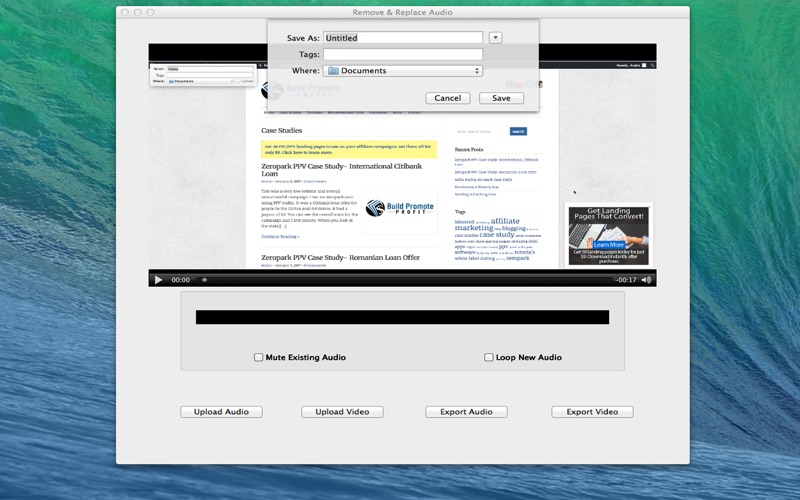Screen dimensions: 800x500
Task: Click the Zeropark International Citibank Loan headline
Action: click(342, 169)
